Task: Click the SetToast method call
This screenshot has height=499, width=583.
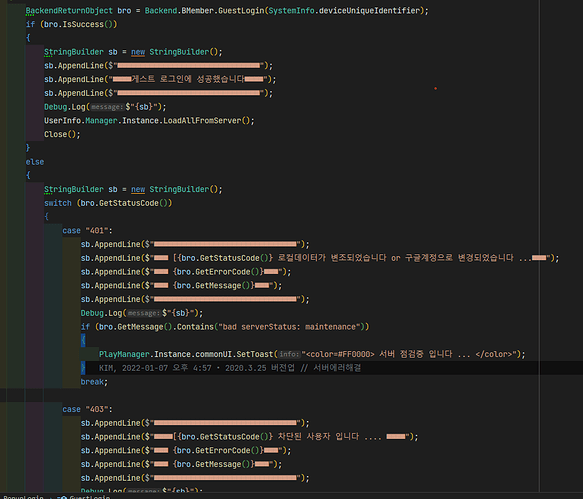Action: coord(255,354)
